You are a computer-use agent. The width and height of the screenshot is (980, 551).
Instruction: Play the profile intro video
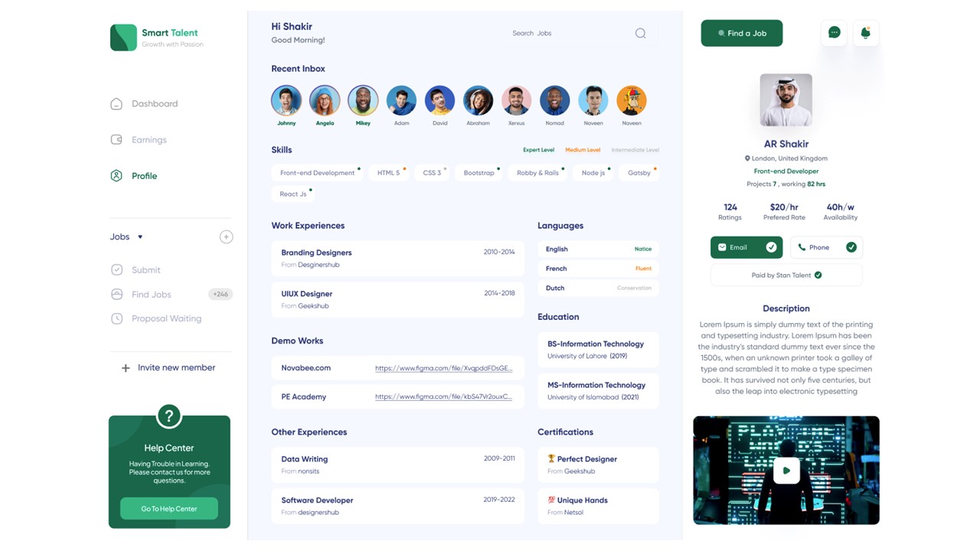[786, 471]
